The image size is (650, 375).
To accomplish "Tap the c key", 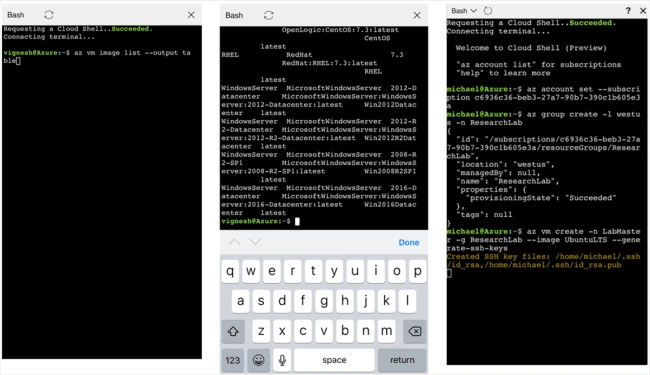I will point(303,331).
